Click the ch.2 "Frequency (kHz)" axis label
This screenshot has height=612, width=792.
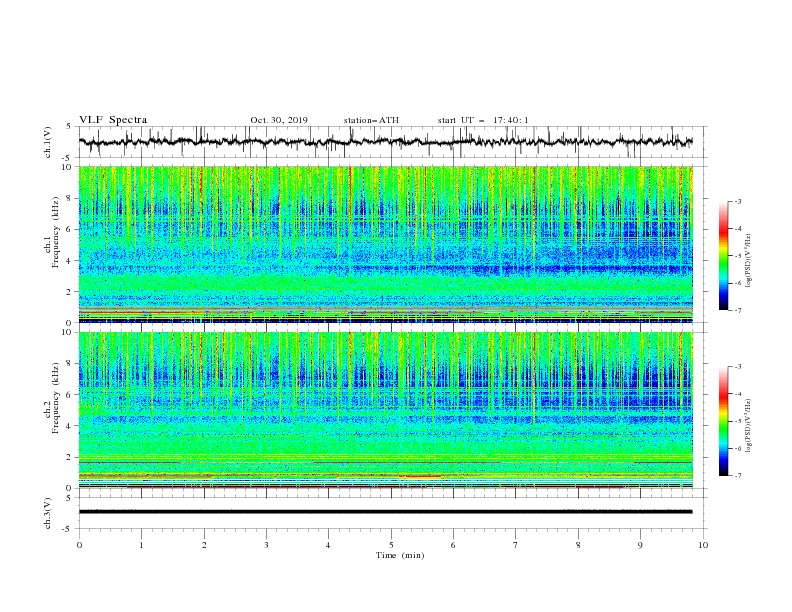click(56, 397)
